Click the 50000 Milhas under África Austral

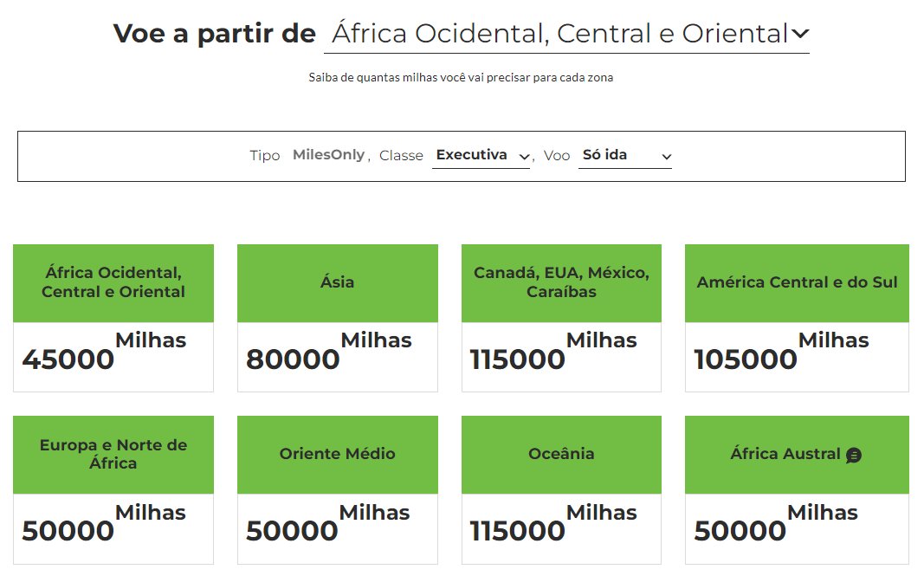pyautogui.click(x=776, y=523)
